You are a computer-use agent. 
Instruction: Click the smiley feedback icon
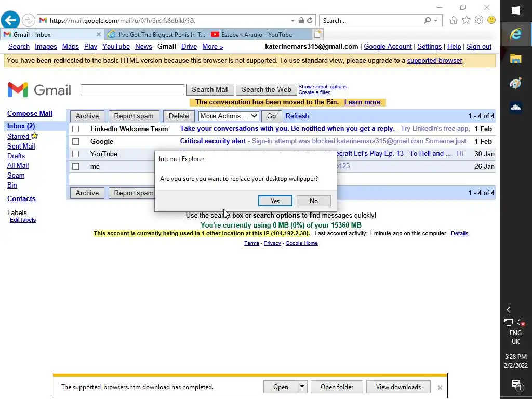[491, 20]
